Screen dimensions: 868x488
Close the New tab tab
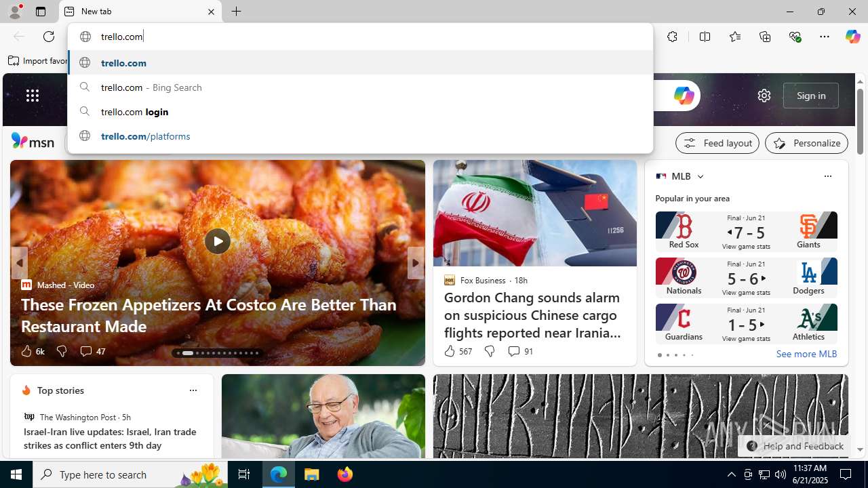[x=211, y=12]
